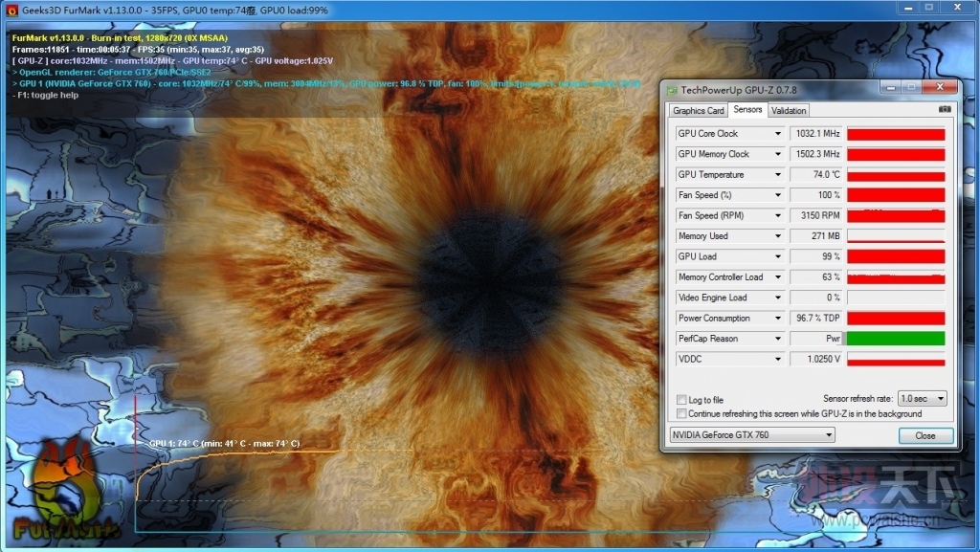Click the GPU-Z title bar app icon

tap(673, 91)
